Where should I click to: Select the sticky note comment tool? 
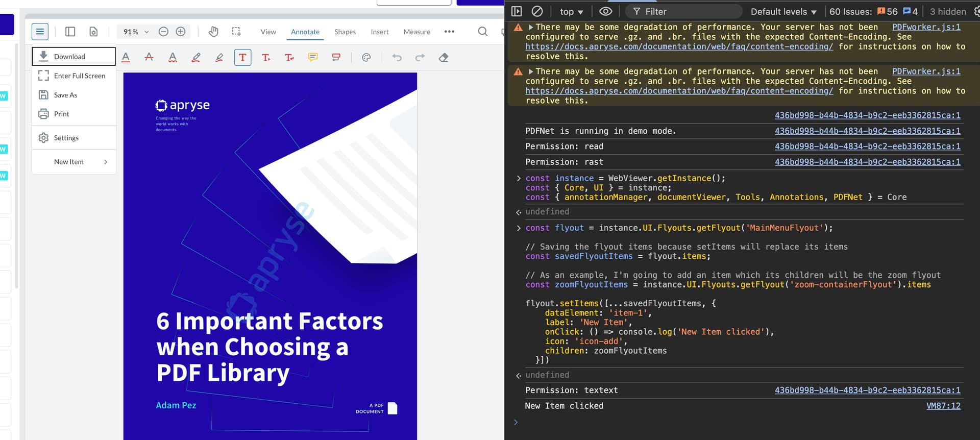point(312,58)
